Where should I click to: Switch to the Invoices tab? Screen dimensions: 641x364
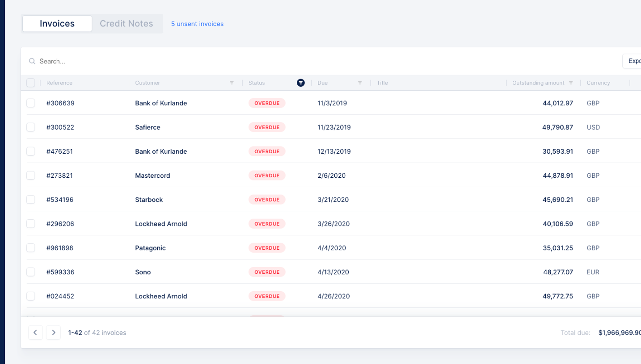click(x=57, y=24)
